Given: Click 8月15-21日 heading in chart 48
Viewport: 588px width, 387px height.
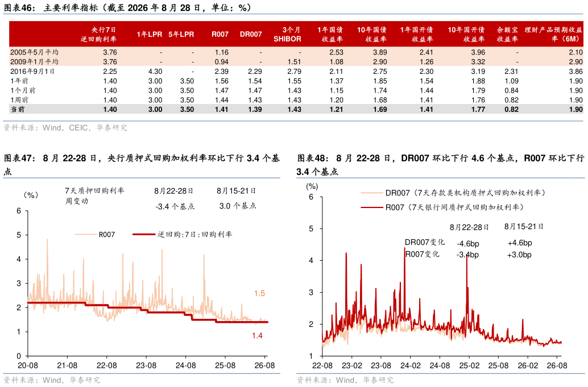Looking at the screenshot, I should pos(524,227).
